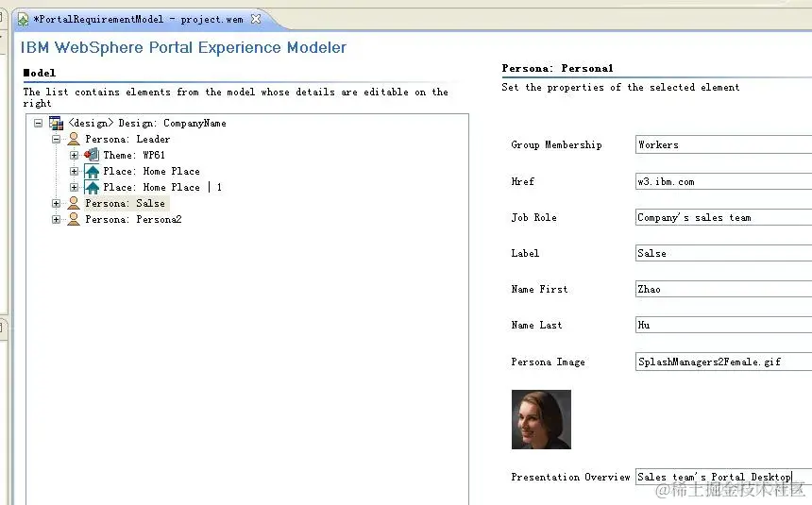812x505 pixels.
Task: Expand the first Place: Home Place node
Action: (74, 172)
